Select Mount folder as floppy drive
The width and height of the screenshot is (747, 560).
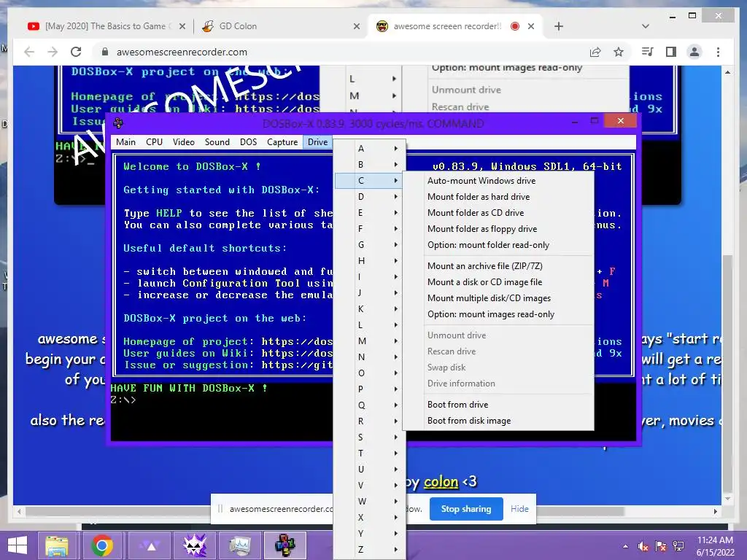click(x=498, y=229)
